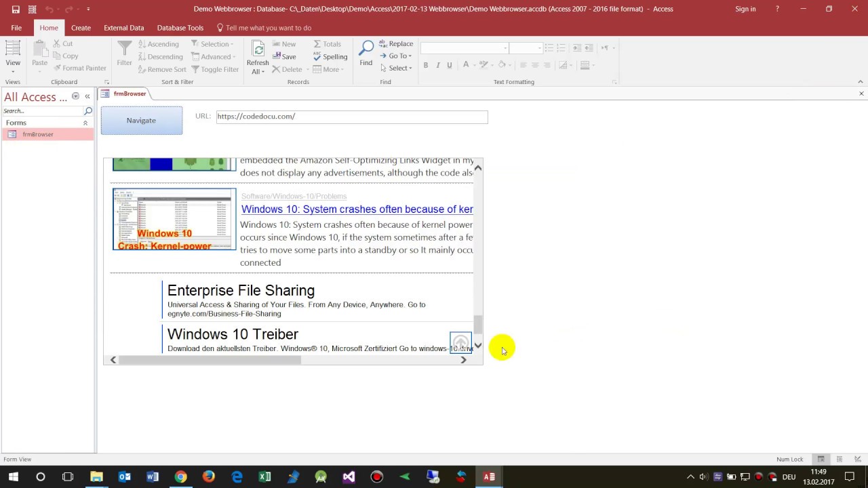
Task: Click the Font Color button
Action: pos(466,65)
